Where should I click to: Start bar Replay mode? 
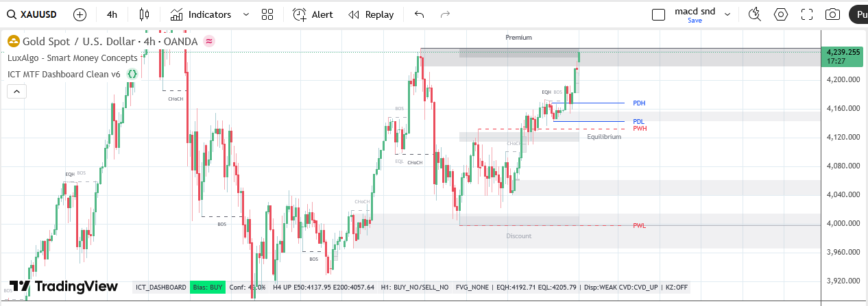371,14
